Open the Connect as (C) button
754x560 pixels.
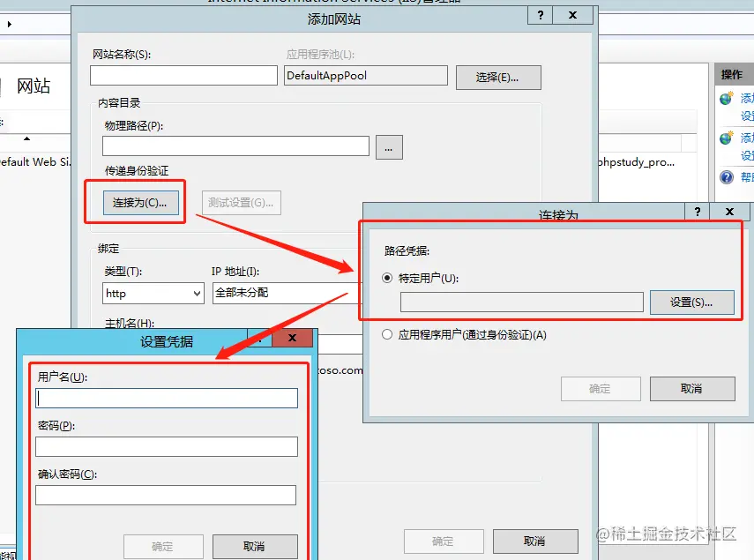pos(140,202)
